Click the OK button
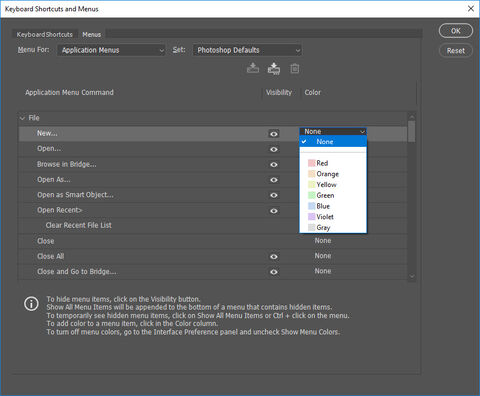The height and width of the screenshot is (396, 480). point(456,31)
